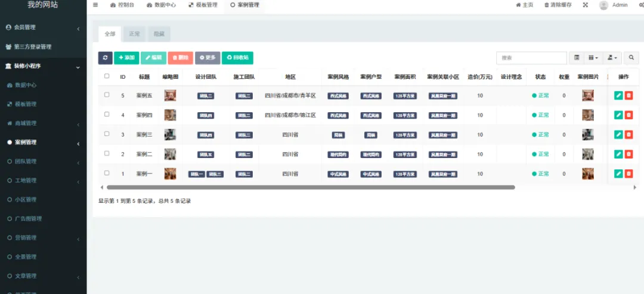Collapse 装修小程序 sidebar section

click(43, 66)
